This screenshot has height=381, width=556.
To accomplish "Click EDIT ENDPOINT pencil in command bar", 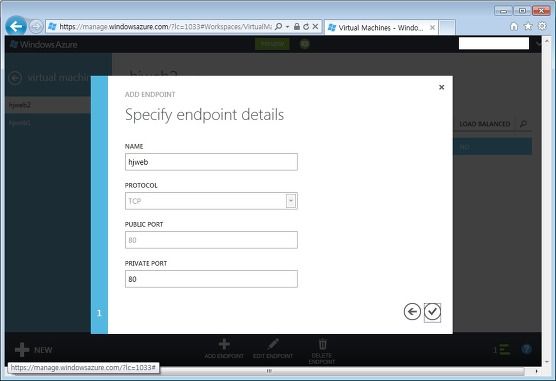I will (273, 349).
